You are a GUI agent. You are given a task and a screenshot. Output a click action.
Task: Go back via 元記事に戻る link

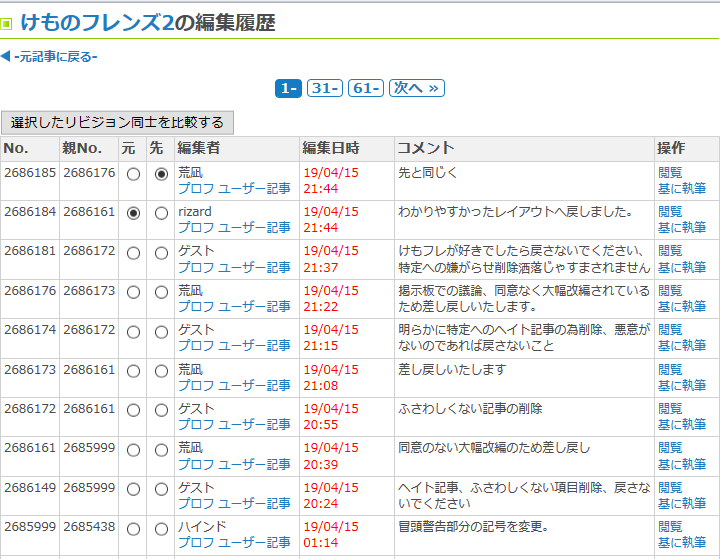tap(56, 57)
